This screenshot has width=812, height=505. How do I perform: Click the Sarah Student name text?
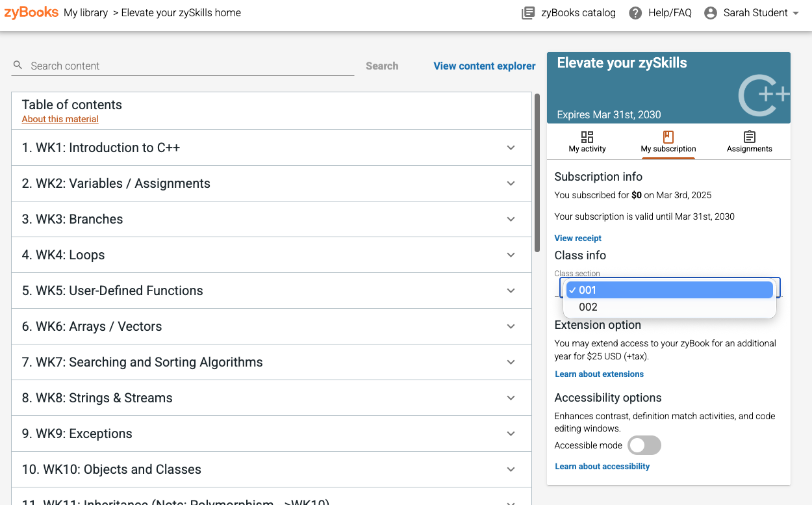tap(755, 13)
